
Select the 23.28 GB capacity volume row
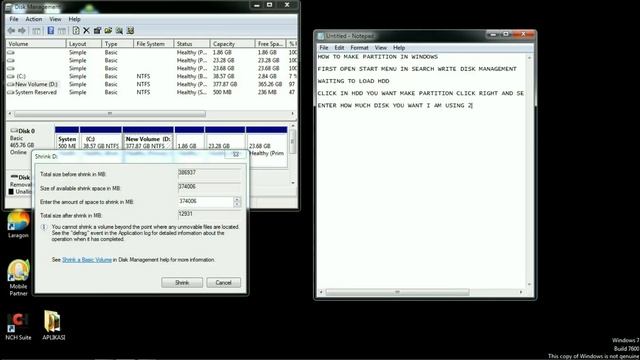151,60
